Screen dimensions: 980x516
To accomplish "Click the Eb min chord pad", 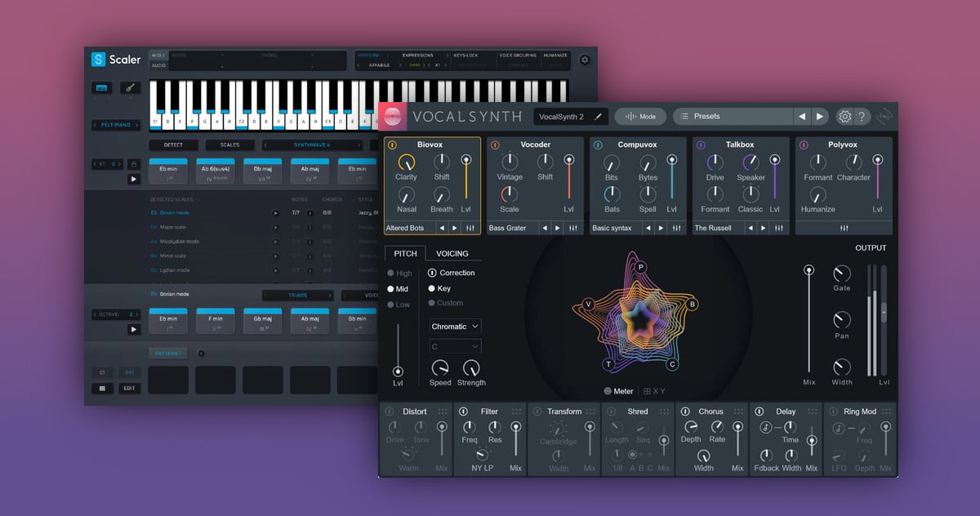I will click(169, 171).
